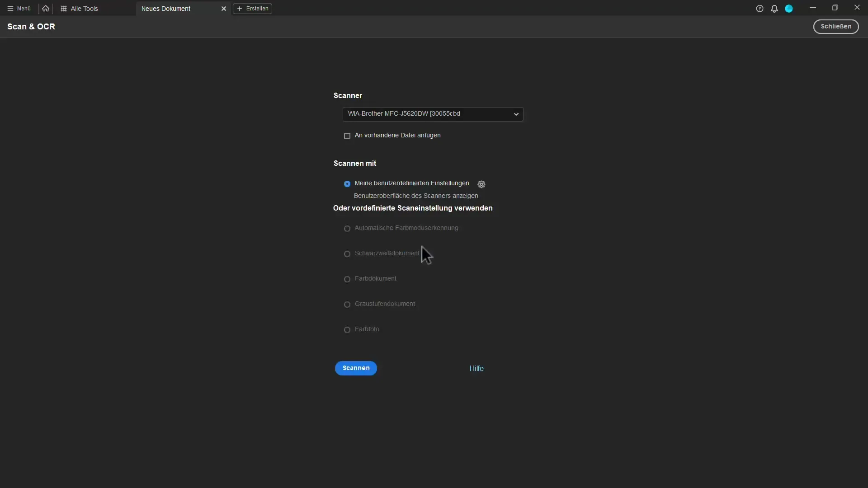868x488 pixels.
Task: Click the Scannen button to start scanning
Action: pyautogui.click(x=355, y=368)
